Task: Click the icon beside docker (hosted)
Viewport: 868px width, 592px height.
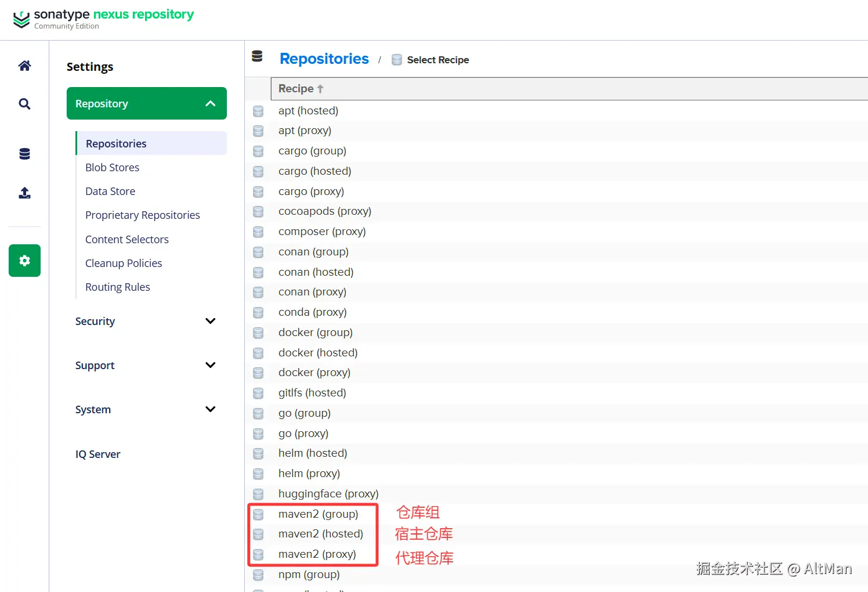Action: point(258,353)
